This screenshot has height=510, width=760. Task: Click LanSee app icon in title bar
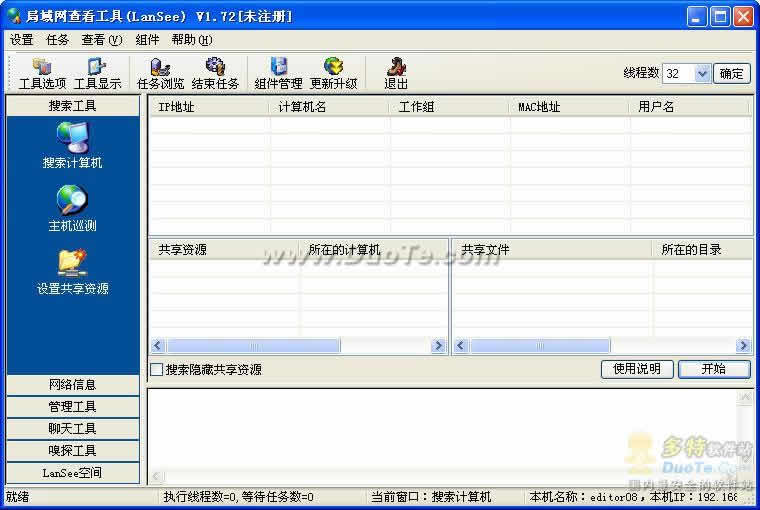(14, 16)
